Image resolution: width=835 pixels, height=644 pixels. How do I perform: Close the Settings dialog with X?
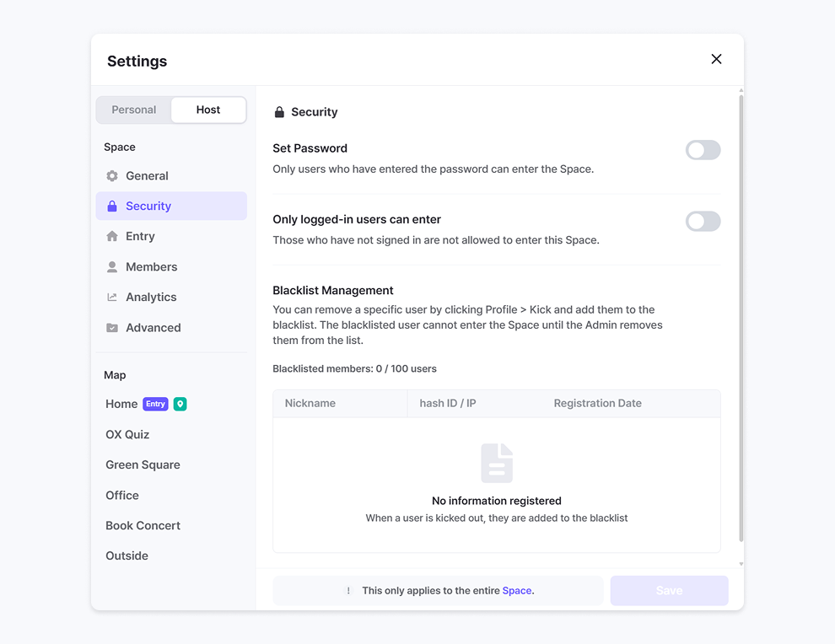pos(716,59)
